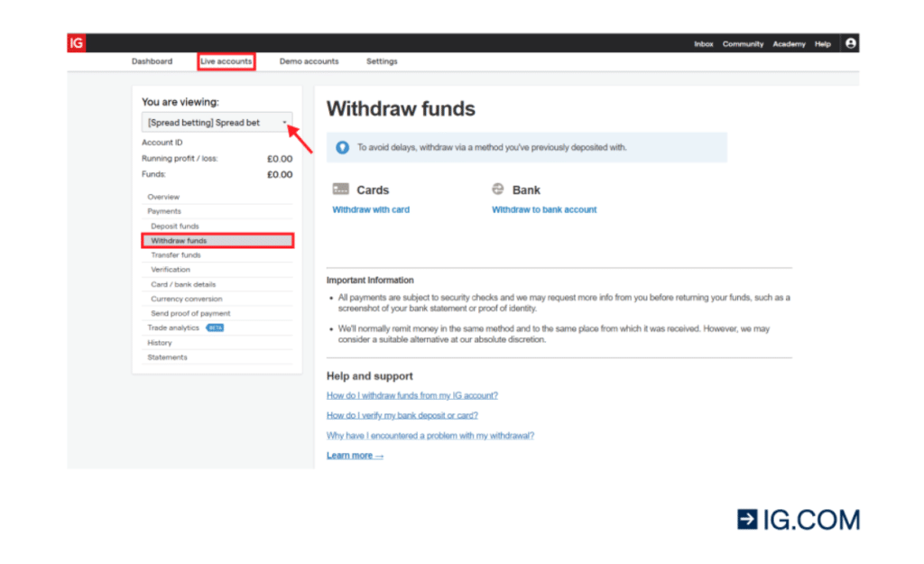This screenshot has height=564, width=924.
Task: Click the Funds £0.00 value
Action: (x=280, y=174)
